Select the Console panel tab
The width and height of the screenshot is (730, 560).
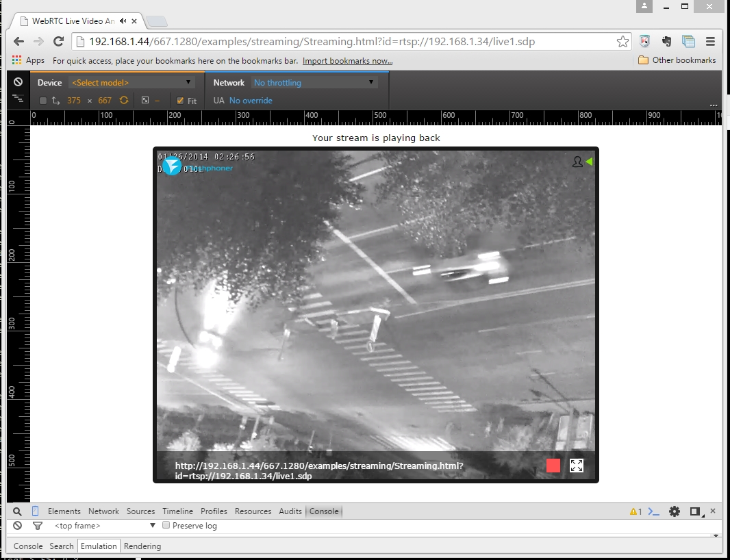click(324, 511)
